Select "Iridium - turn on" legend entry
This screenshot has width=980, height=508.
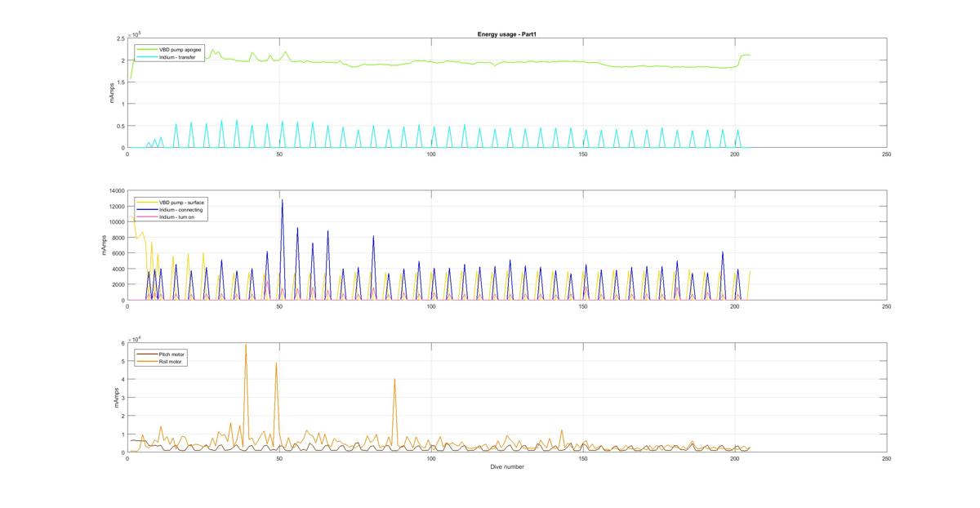pyautogui.click(x=167, y=216)
